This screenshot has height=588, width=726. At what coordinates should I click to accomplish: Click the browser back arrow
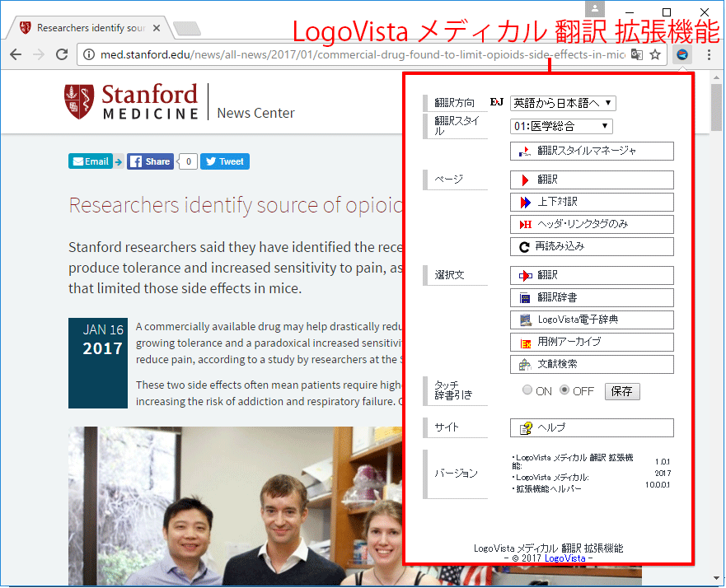(x=16, y=54)
